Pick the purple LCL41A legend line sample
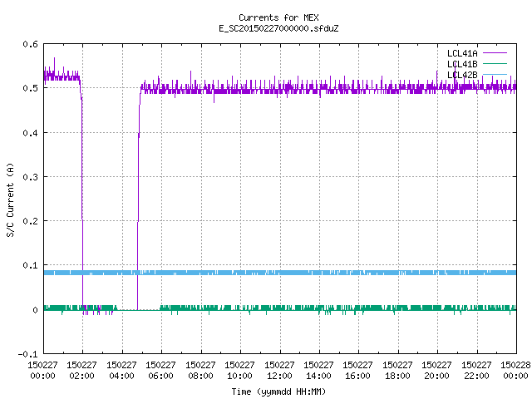The width and height of the screenshot is (532, 399). (495, 53)
